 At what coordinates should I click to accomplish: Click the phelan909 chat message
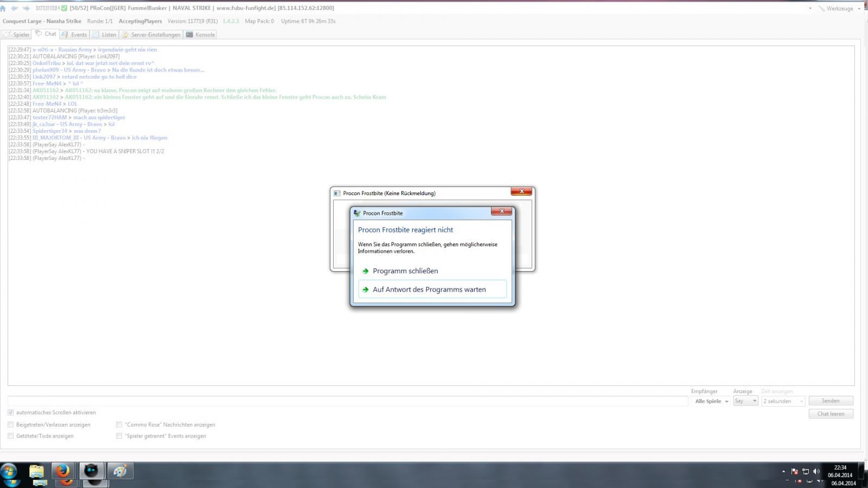106,70
